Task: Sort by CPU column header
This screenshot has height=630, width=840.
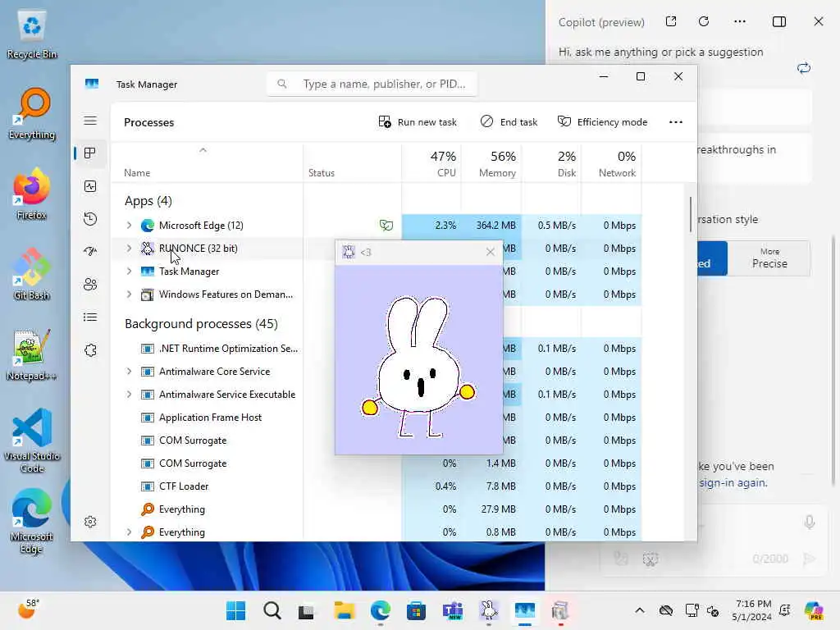Action: (431, 163)
